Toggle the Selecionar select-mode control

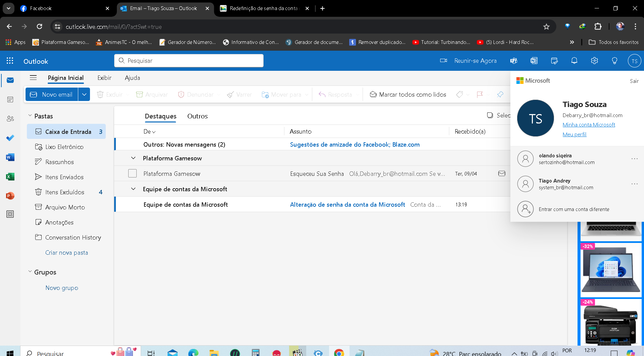point(498,115)
